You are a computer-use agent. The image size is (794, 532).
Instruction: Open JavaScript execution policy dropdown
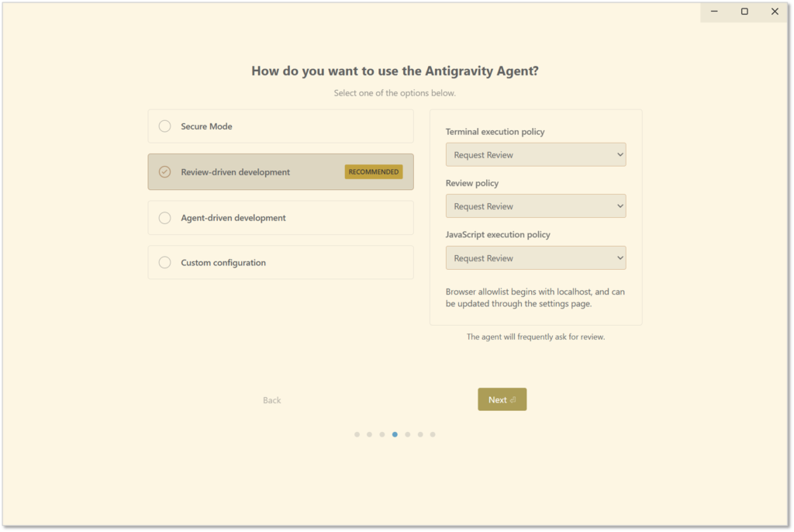[536, 258]
